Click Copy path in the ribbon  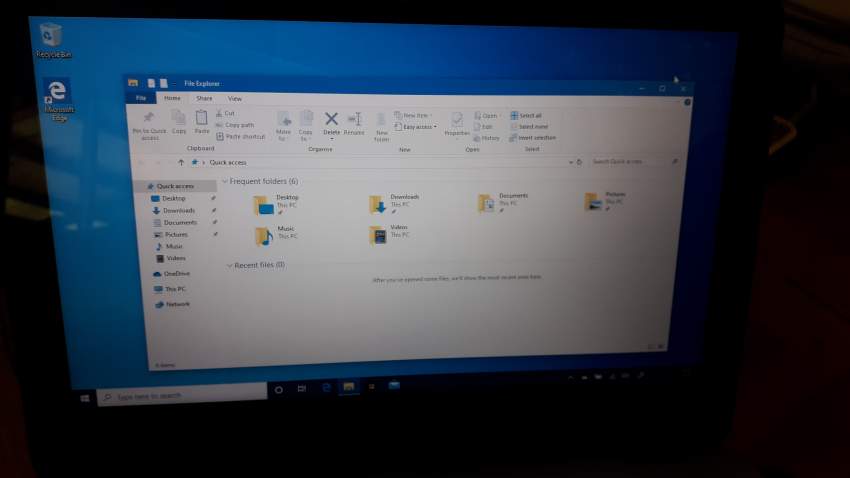click(x=235, y=125)
